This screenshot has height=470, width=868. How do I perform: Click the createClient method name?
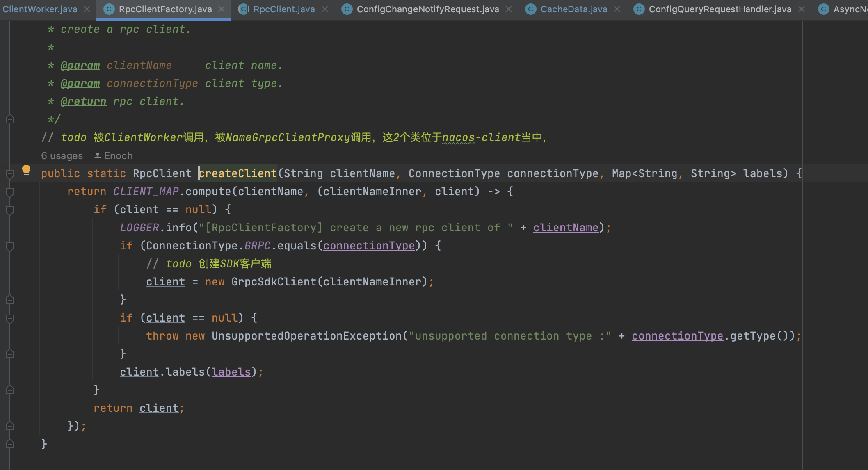(238, 173)
